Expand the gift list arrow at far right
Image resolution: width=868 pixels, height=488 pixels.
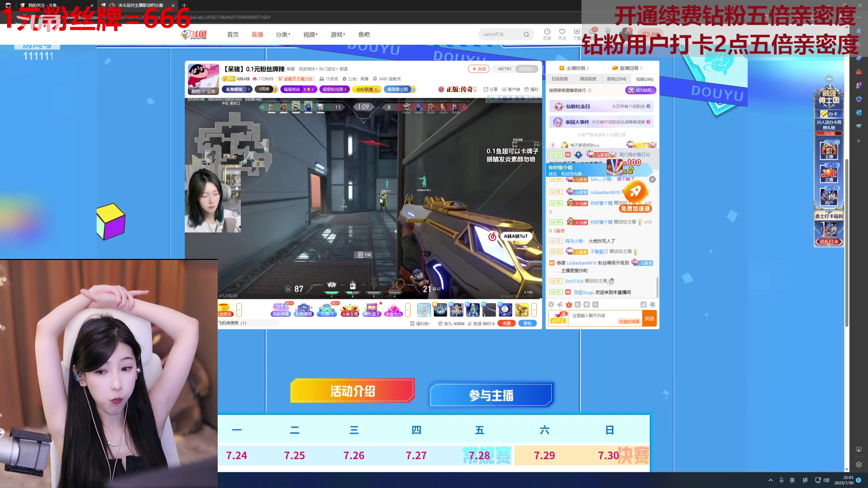[x=534, y=310]
